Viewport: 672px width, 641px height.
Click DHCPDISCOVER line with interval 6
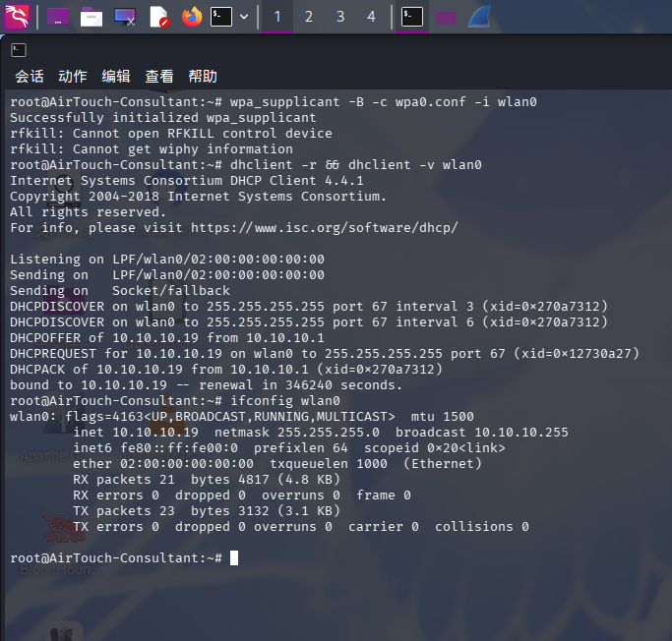[x=309, y=322]
